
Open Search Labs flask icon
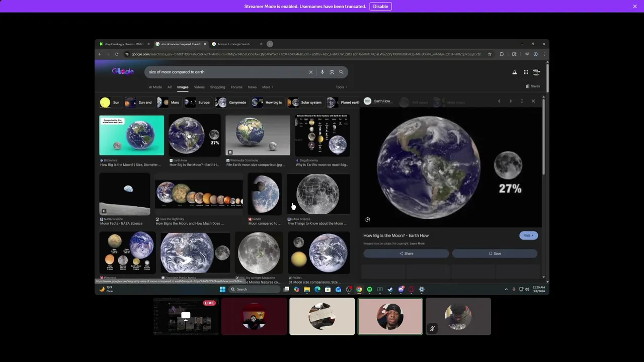click(x=514, y=72)
